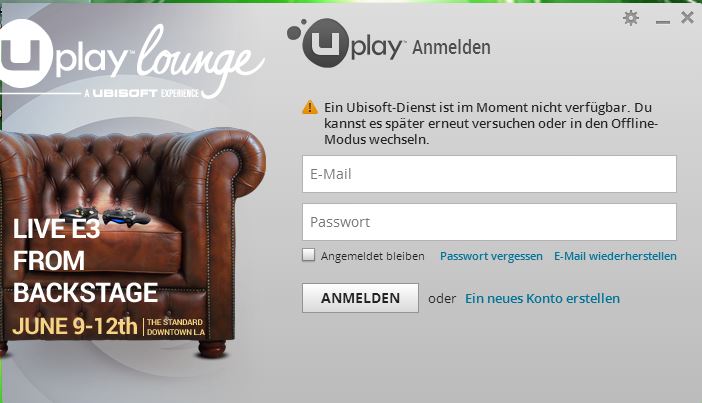Focus the E-Mail input field

pyautogui.click(x=489, y=174)
